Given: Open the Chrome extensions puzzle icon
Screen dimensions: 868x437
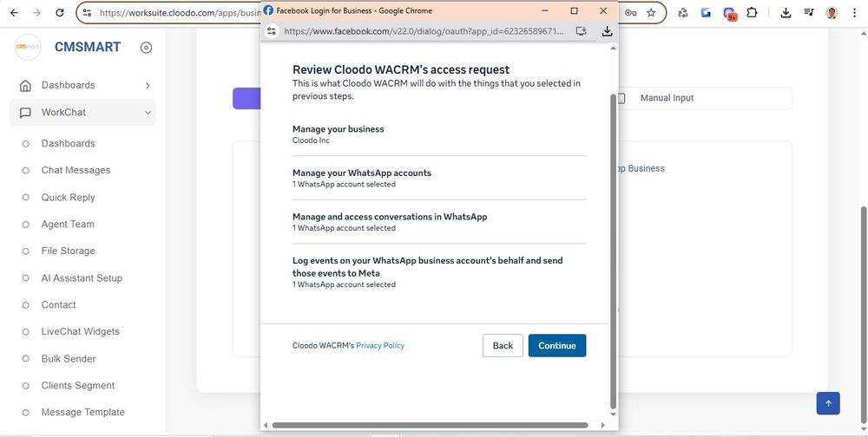Looking at the screenshot, I should (x=752, y=13).
